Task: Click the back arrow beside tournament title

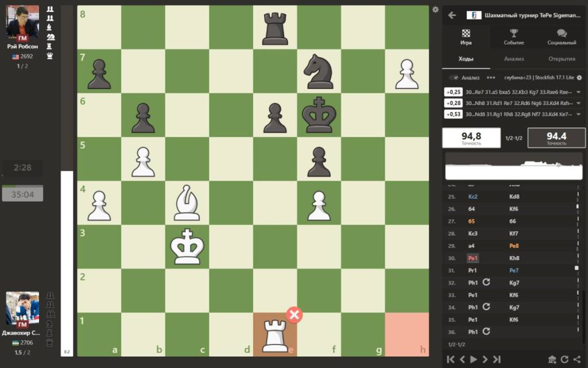Action: (x=452, y=16)
